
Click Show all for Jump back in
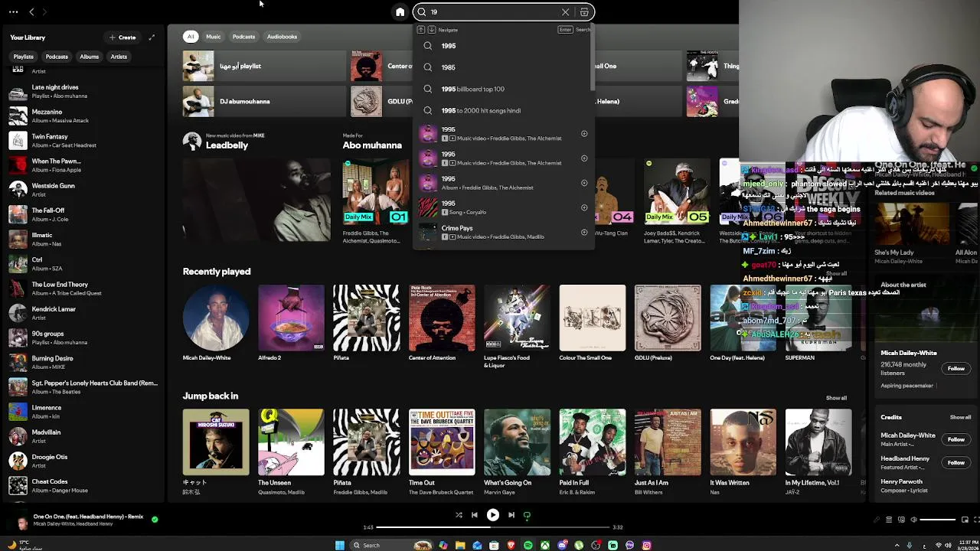pyautogui.click(x=836, y=398)
